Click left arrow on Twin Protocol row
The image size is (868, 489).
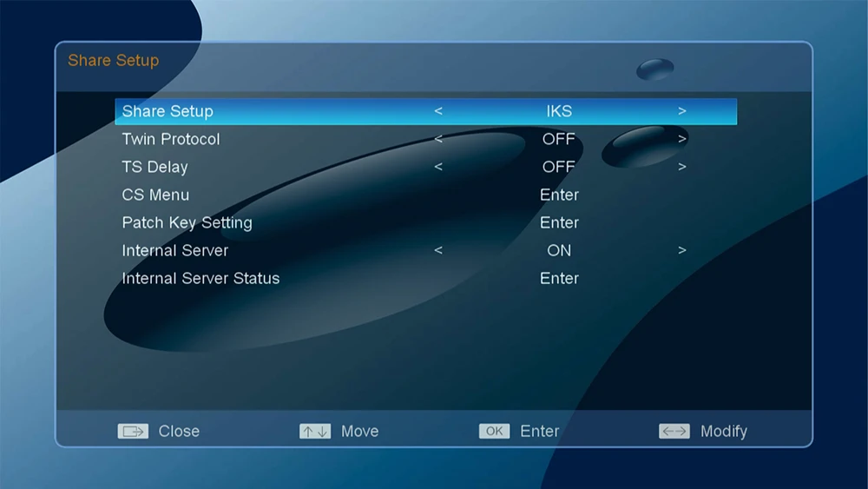coord(438,139)
